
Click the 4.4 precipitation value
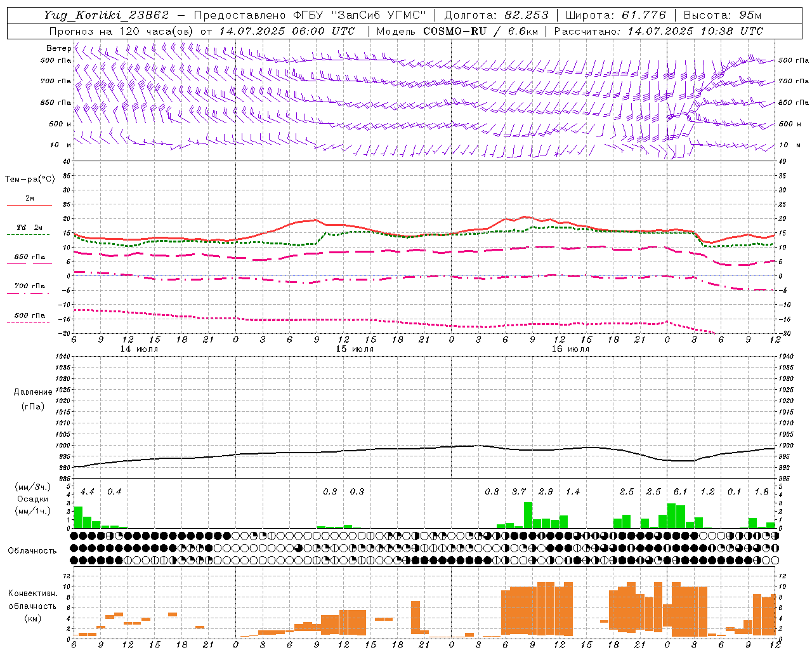(88, 491)
